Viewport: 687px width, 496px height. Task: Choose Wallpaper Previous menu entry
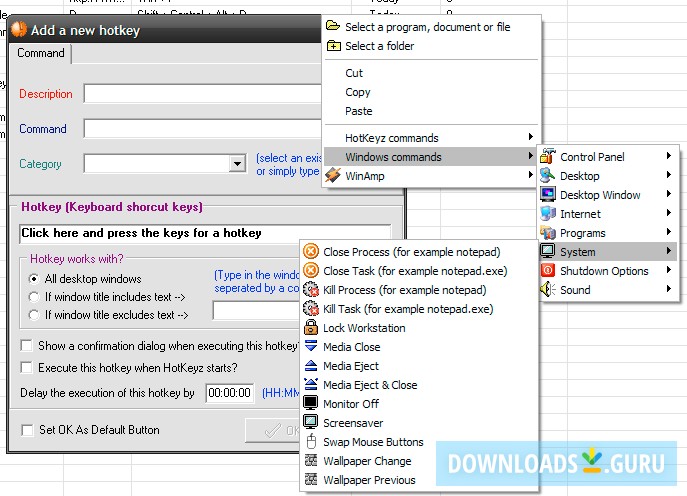click(x=419, y=480)
